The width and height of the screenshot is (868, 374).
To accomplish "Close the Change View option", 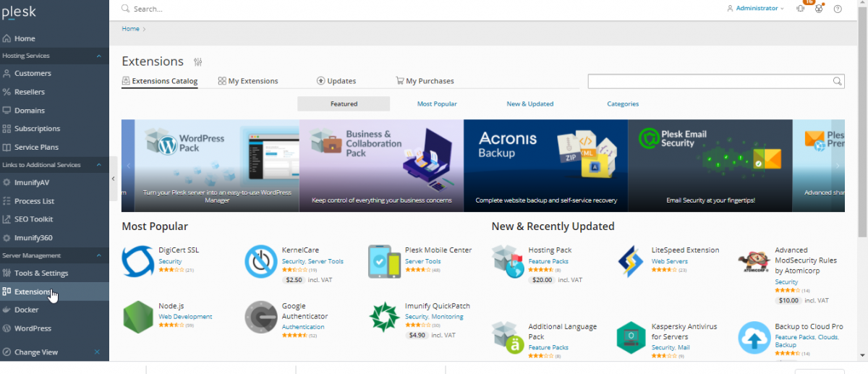I will (97, 352).
